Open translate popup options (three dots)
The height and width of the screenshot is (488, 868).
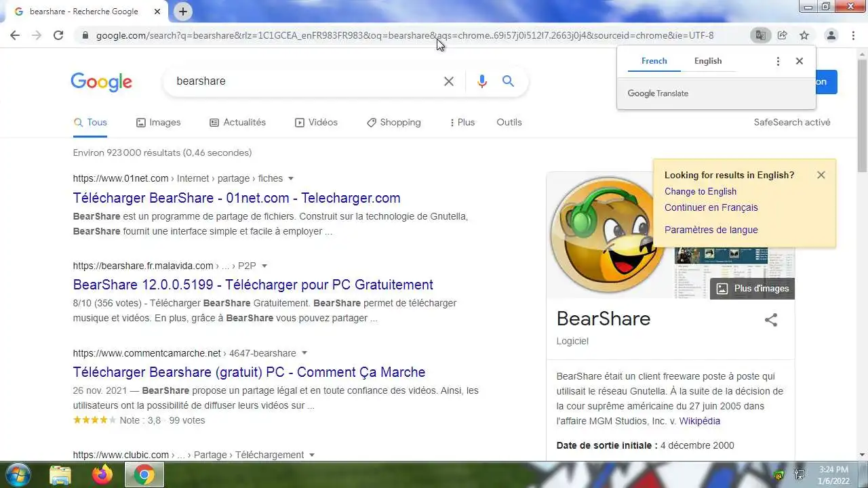(778, 61)
